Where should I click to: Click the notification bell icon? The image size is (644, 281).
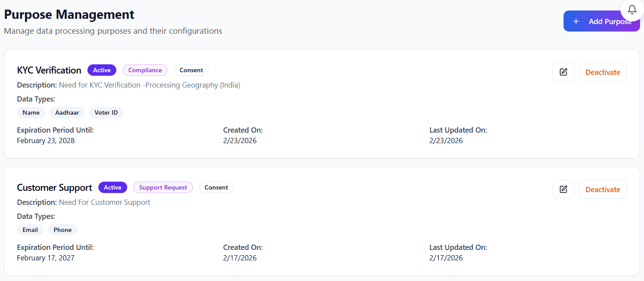[x=632, y=10]
